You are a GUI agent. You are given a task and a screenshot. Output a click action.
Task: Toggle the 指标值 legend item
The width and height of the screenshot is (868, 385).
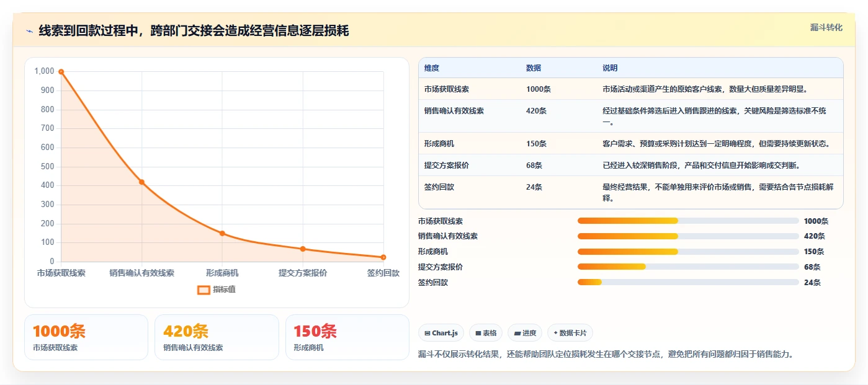tap(217, 290)
